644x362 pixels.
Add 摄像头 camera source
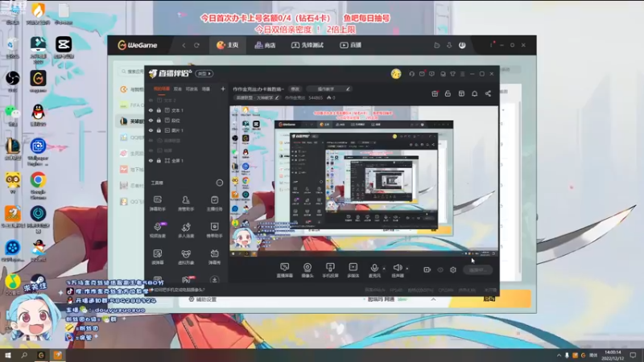pyautogui.click(x=308, y=270)
